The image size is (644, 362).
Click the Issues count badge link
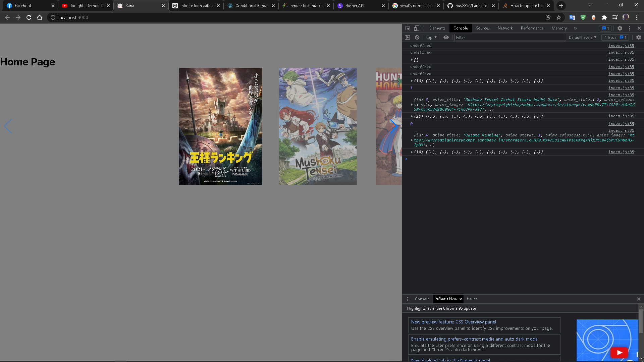coord(616,37)
